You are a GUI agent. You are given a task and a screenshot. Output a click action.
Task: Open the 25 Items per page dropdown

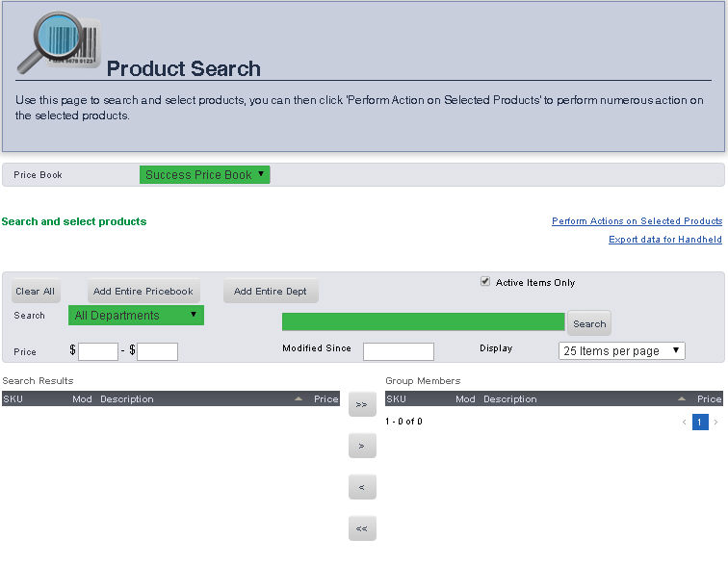[621, 351]
